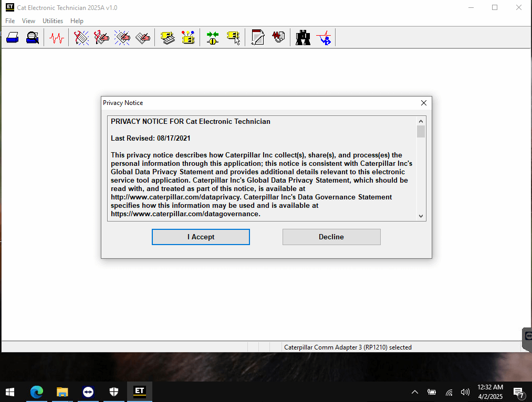Open Print Preview from the toolbar
This screenshot has height=402, width=532.
point(33,38)
